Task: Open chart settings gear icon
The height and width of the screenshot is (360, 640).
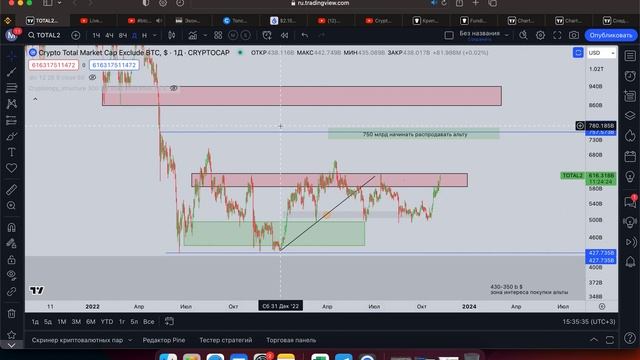Action: point(540,36)
